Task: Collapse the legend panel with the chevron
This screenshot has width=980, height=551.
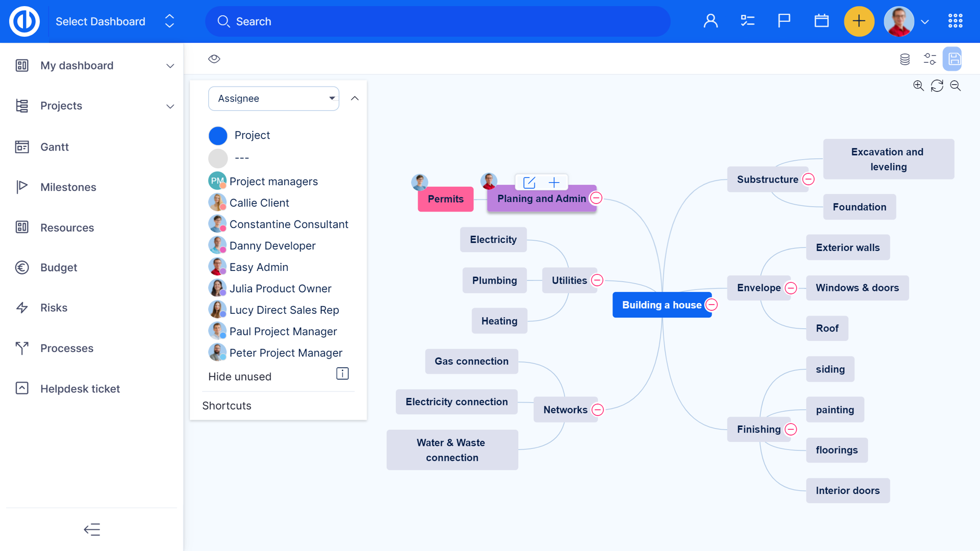Action: click(x=355, y=98)
